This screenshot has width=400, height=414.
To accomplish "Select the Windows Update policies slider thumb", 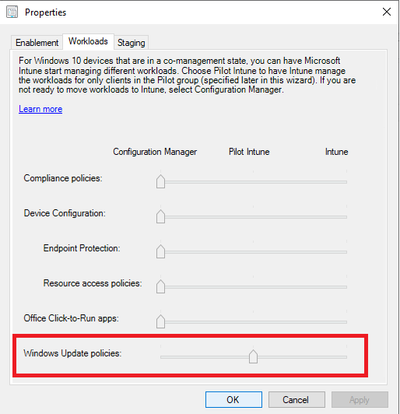I will point(253,356).
